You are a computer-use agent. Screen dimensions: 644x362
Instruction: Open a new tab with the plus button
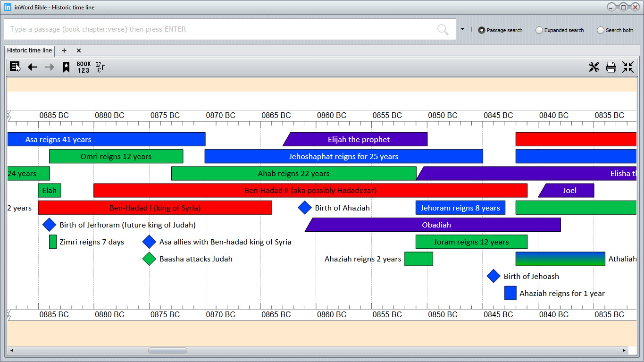[x=64, y=50]
